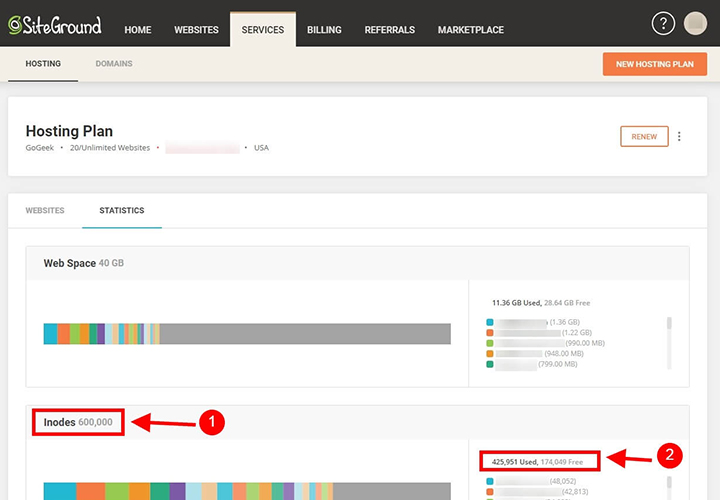Click the Web Space 40 GB heading
The height and width of the screenshot is (500, 720).
[84, 264]
